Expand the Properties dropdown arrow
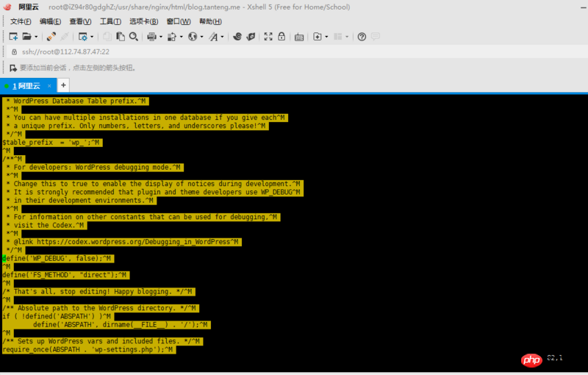Screen dimensions: 588x375 coord(92,37)
